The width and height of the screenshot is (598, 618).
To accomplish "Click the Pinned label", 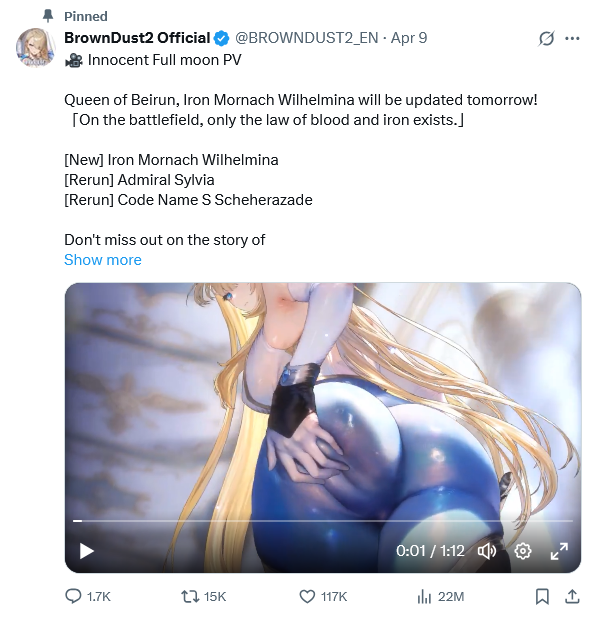I will tap(86, 16).
